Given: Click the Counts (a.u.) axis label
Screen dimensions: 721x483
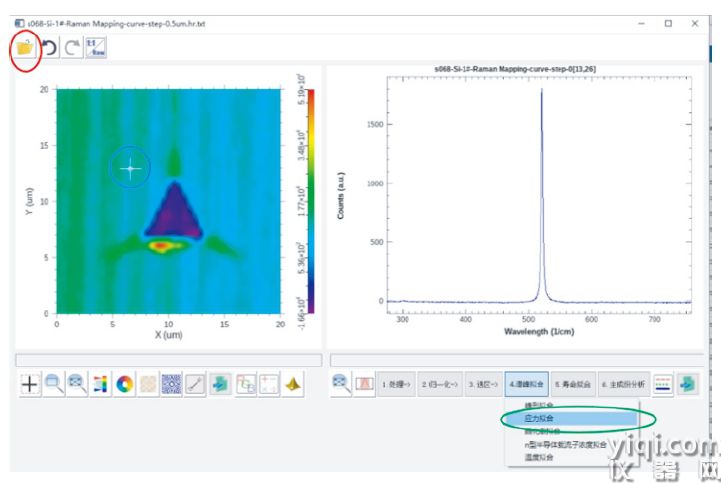Looking at the screenshot, I should 341,196.
